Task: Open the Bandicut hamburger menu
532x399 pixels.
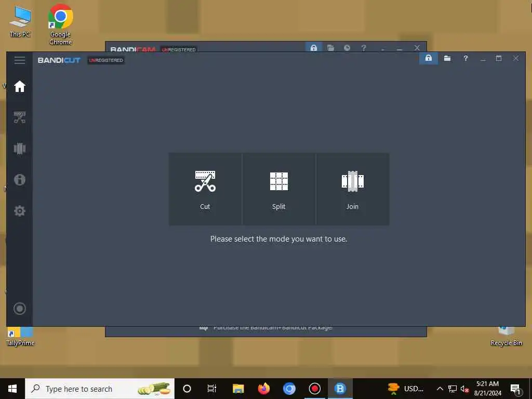Action: 20,60
